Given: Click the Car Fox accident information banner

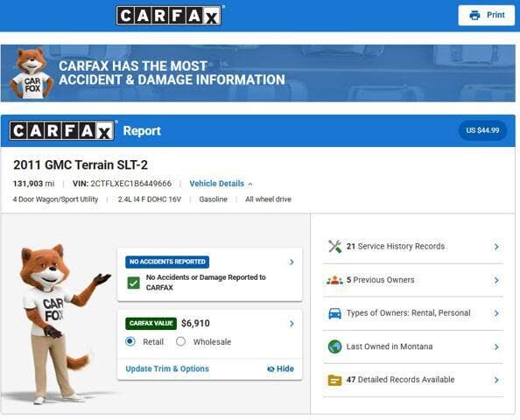Looking at the screenshot, I should tap(258, 73).
